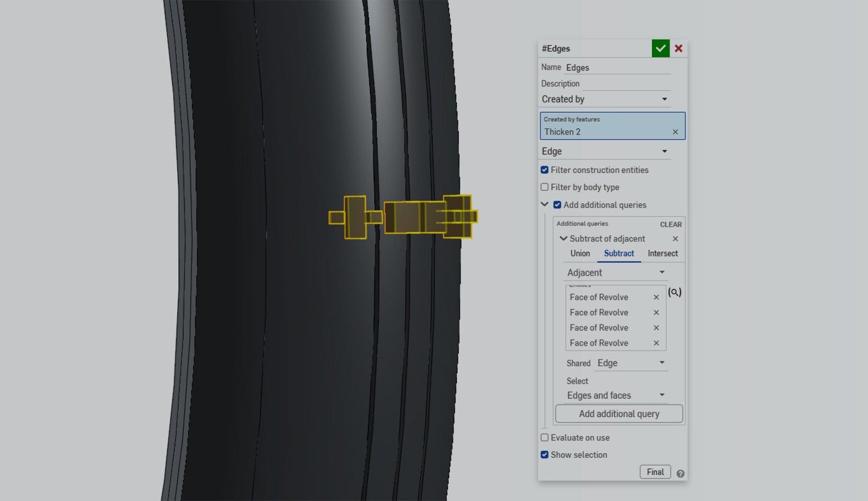Collapse the Subtract of adjacent query
The image size is (868, 501).
coord(563,239)
